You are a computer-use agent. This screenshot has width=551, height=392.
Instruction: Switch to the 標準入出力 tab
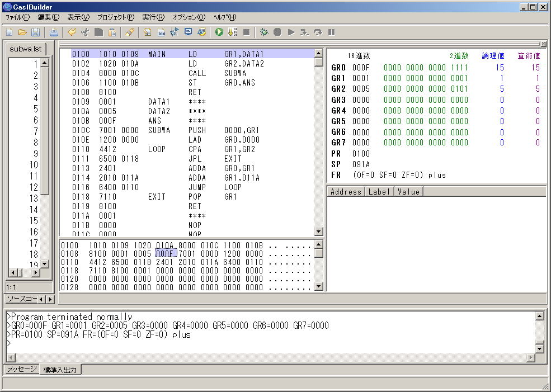[x=61, y=370]
